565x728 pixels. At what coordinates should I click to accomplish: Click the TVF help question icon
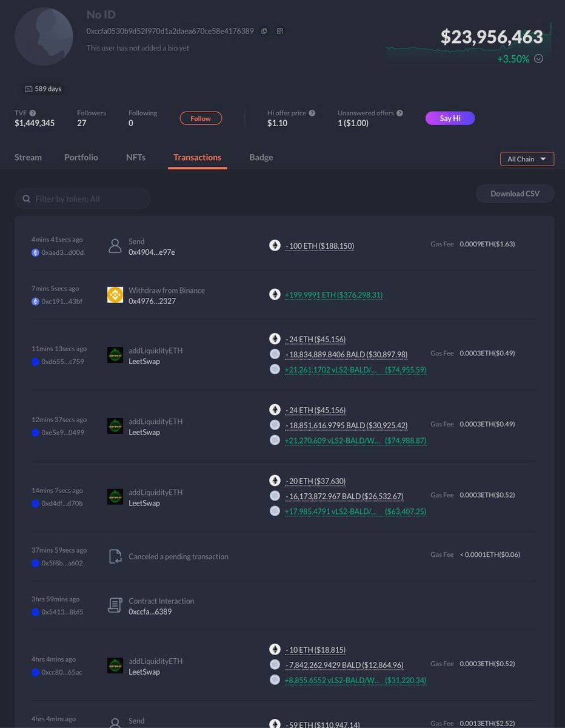point(33,113)
